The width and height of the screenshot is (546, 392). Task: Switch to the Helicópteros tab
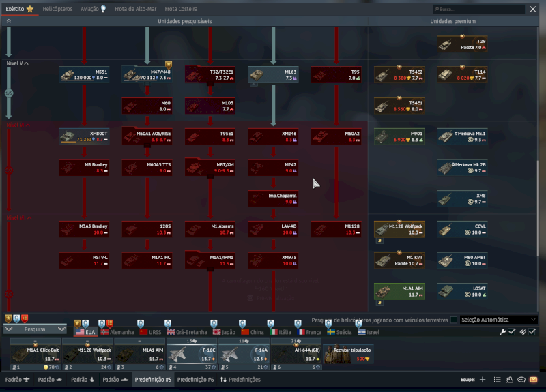[57, 10]
